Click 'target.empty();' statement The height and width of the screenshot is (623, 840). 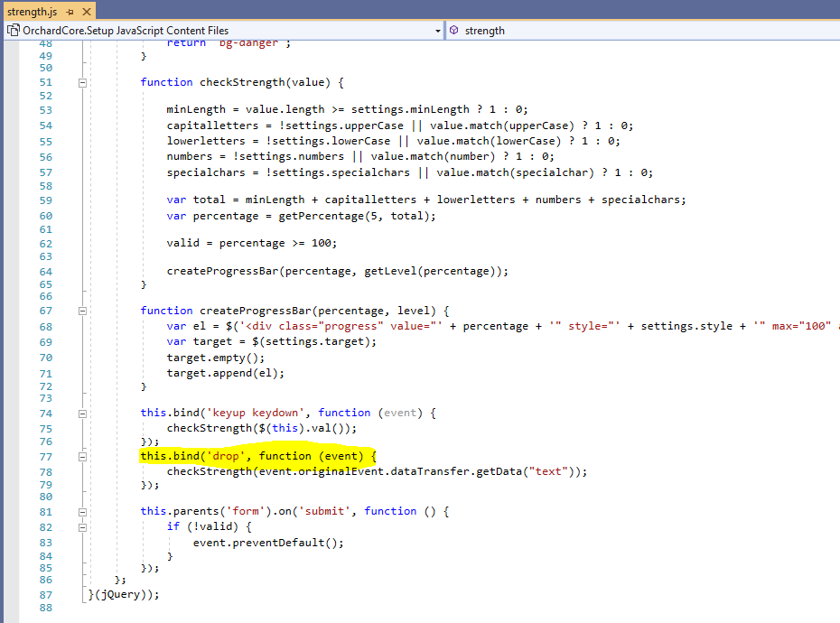coord(216,358)
